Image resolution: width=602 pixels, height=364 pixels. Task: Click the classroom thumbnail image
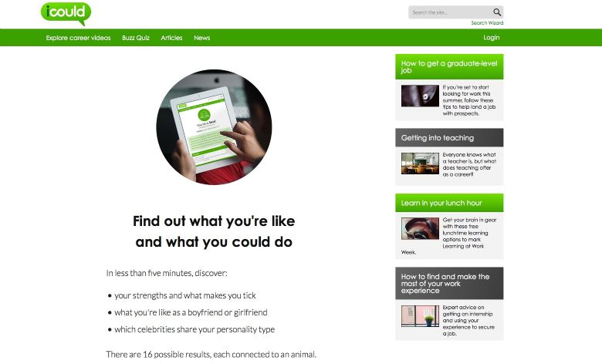(420, 163)
